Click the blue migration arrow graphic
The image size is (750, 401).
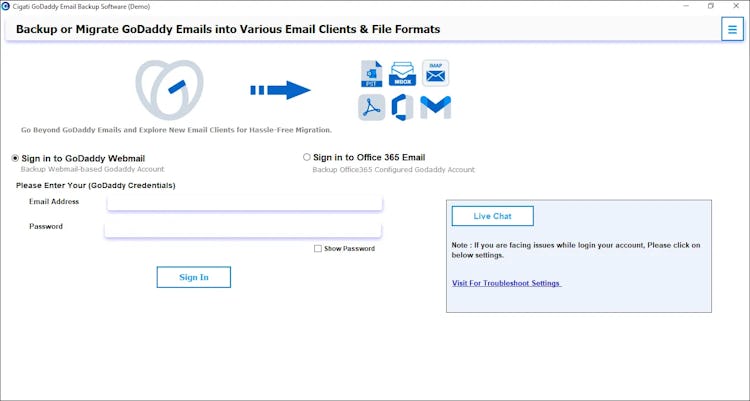pyautogui.click(x=280, y=90)
